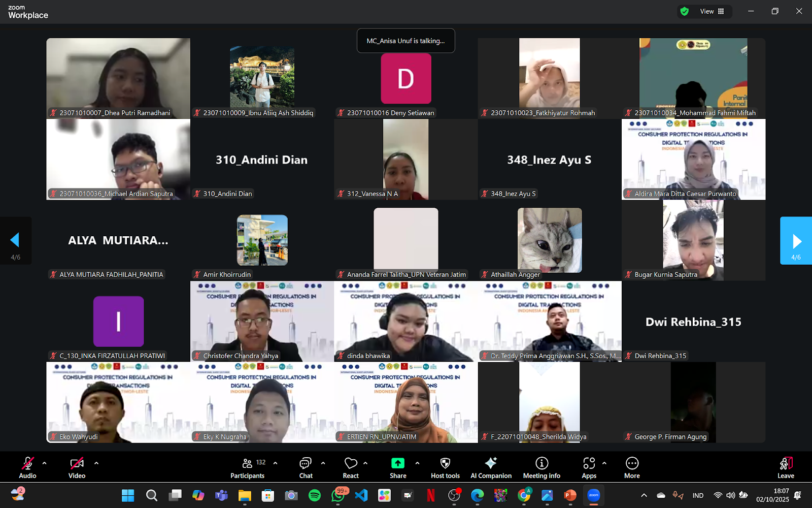812x508 pixels.
Task: Open Host tools shield
Action: click(x=445, y=467)
